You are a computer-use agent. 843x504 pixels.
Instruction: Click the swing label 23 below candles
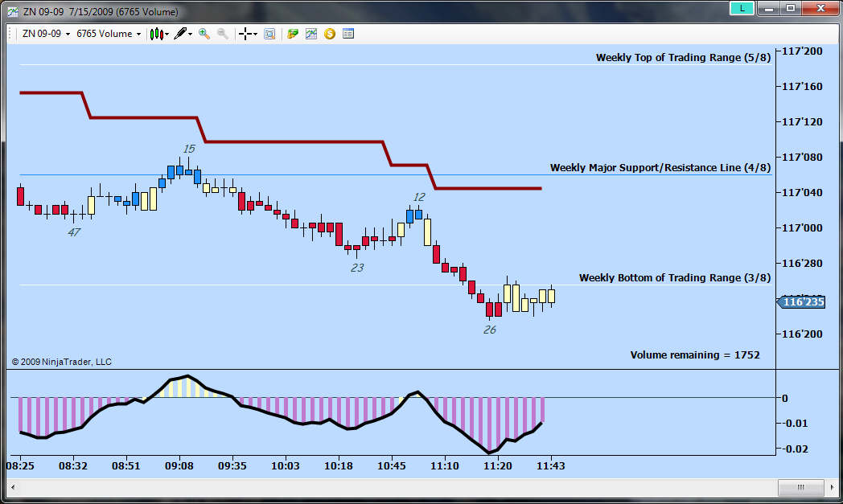pos(357,268)
